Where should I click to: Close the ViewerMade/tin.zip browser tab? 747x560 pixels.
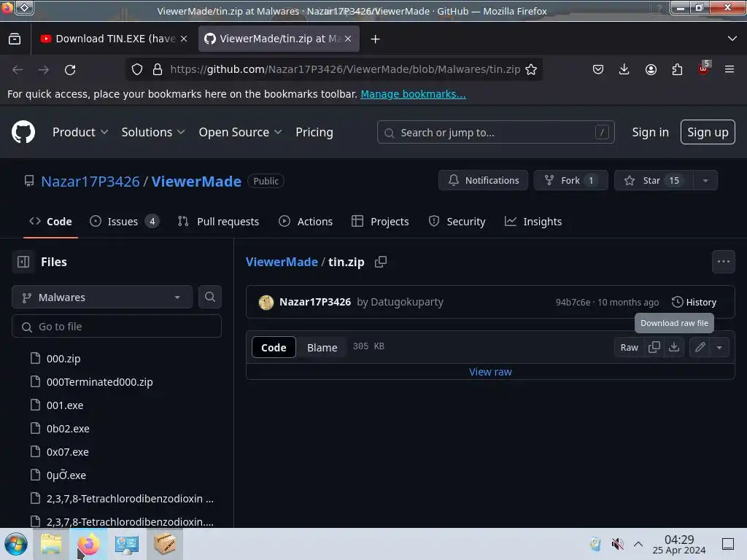348,39
